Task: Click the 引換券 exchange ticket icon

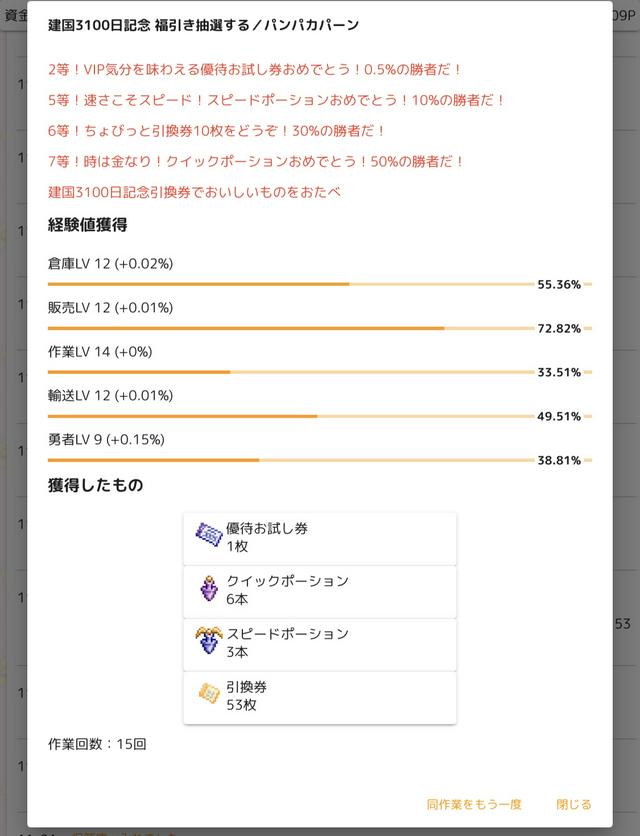Action: (208, 695)
